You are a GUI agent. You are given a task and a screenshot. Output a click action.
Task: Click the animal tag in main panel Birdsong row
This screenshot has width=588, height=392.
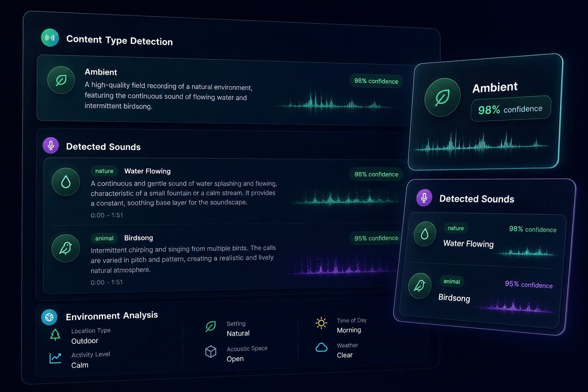tap(104, 238)
